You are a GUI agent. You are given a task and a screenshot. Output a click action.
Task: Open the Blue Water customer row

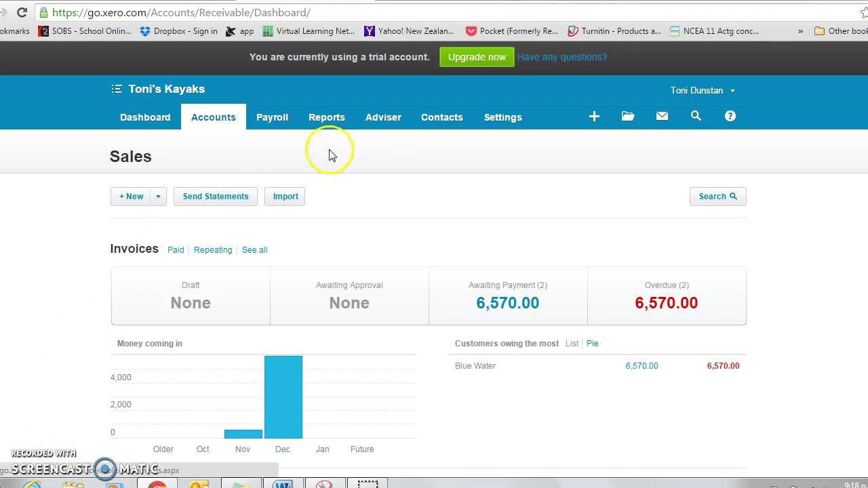click(x=597, y=366)
